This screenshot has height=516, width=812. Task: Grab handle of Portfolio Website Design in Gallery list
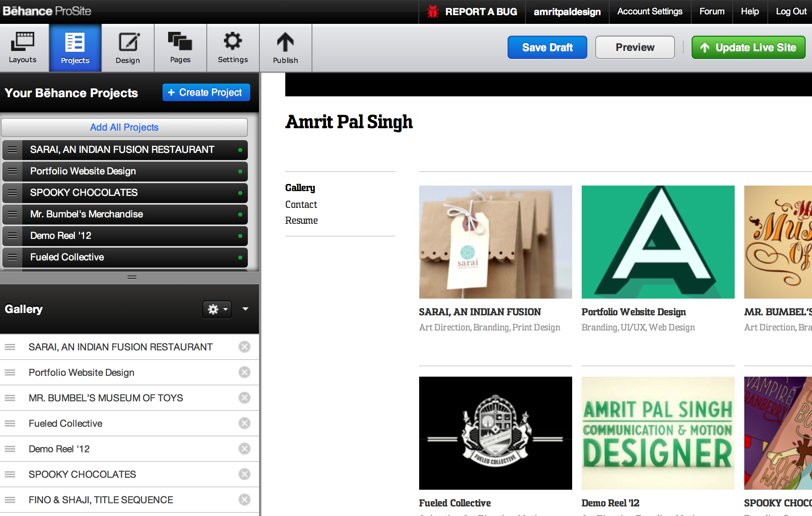(x=10, y=373)
